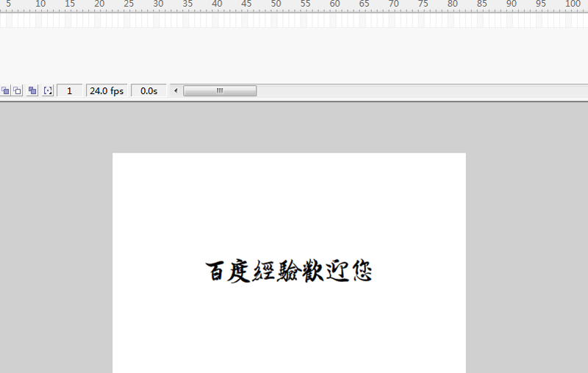This screenshot has height=373, width=588.
Task: Click frame 45 on timeline ruler
Action: coord(246,4)
